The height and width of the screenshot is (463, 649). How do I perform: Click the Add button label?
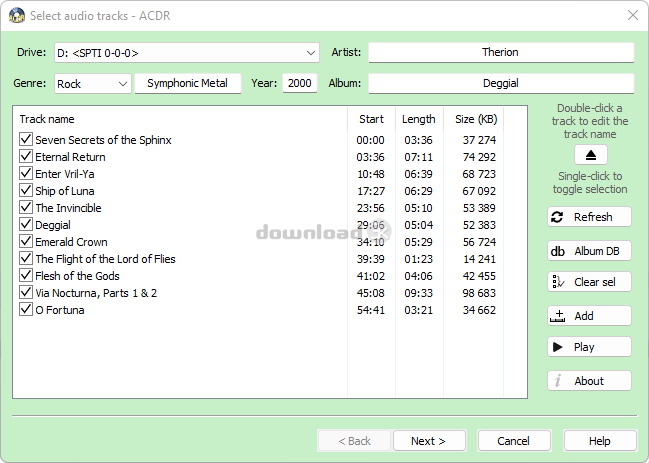584,316
